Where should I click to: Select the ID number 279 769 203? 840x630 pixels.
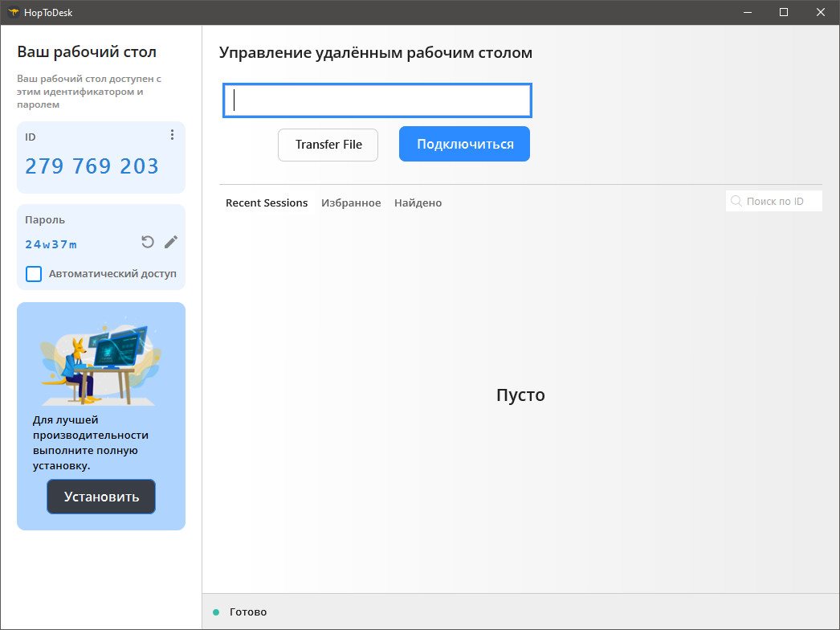click(x=92, y=166)
